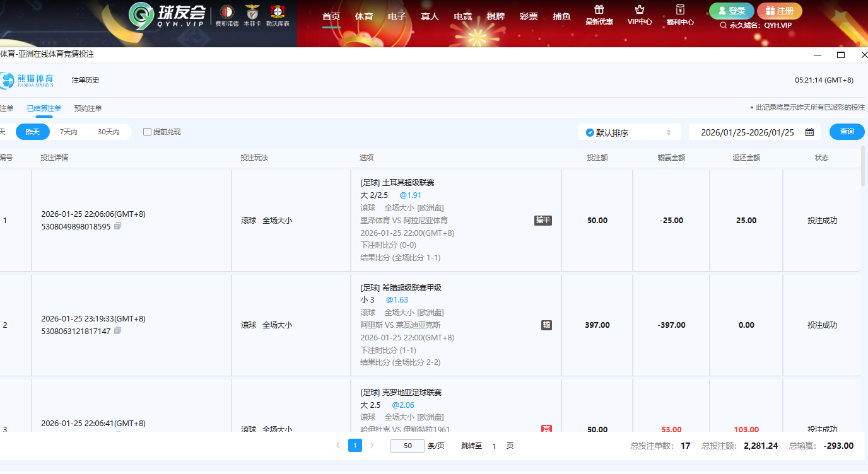Screen dimensions: 868x474
Task: Click the 跳转至 page number field
Action: pos(494,446)
